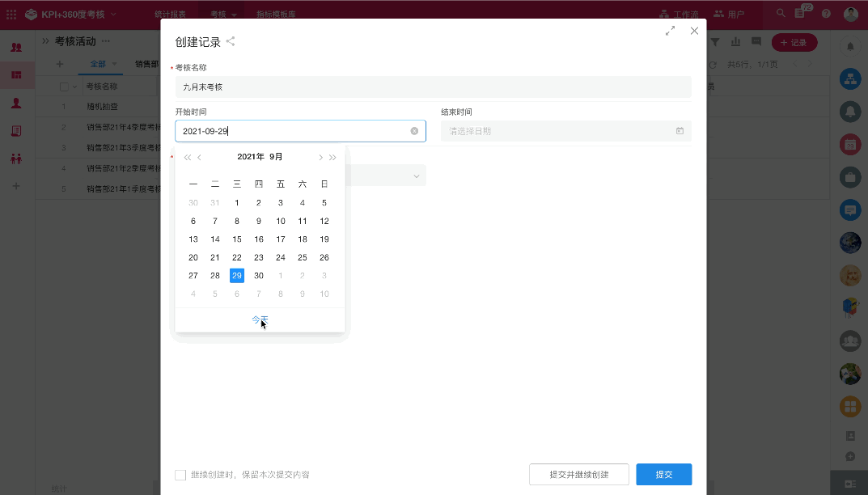
Task: Jump to next year in calendar
Action: (x=332, y=158)
